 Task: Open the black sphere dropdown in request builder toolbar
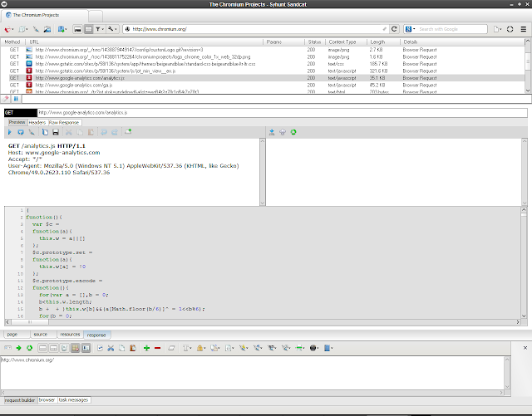(x=314, y=348)
